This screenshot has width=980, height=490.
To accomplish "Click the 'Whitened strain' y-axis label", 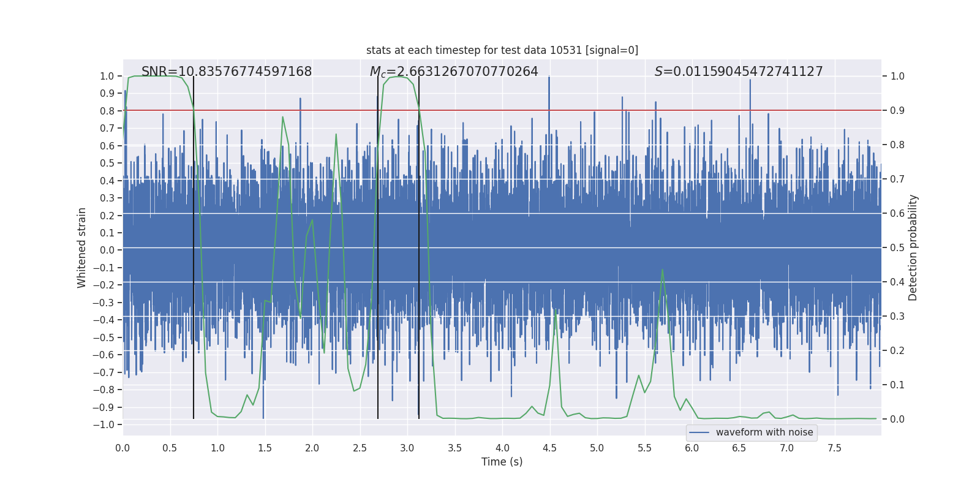I will click(x=81, y=247).
